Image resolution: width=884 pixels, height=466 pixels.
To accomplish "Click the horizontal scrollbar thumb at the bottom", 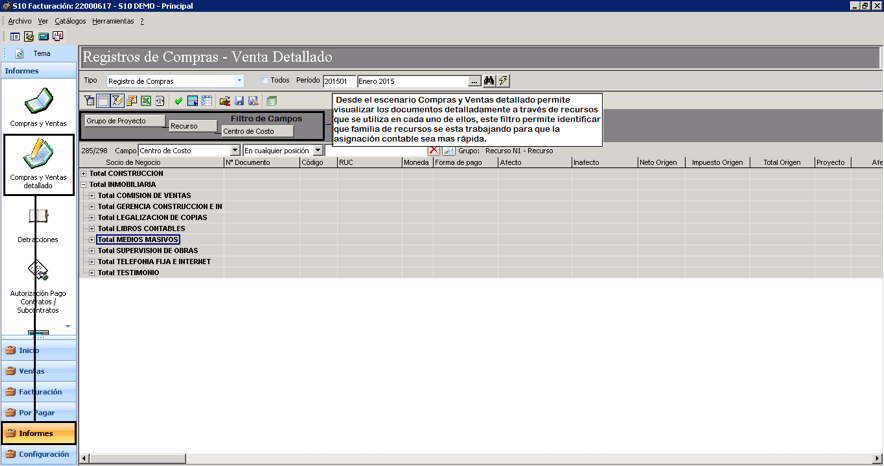I will pos(138,458).
